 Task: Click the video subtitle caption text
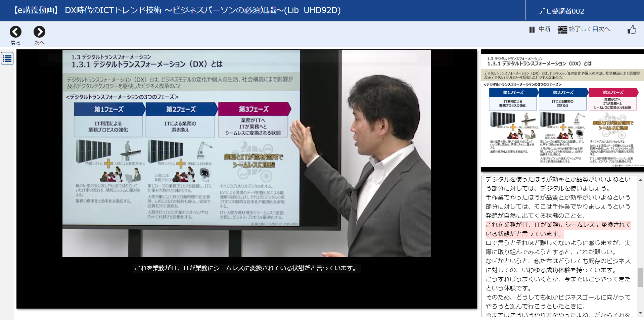pos(246,268)
